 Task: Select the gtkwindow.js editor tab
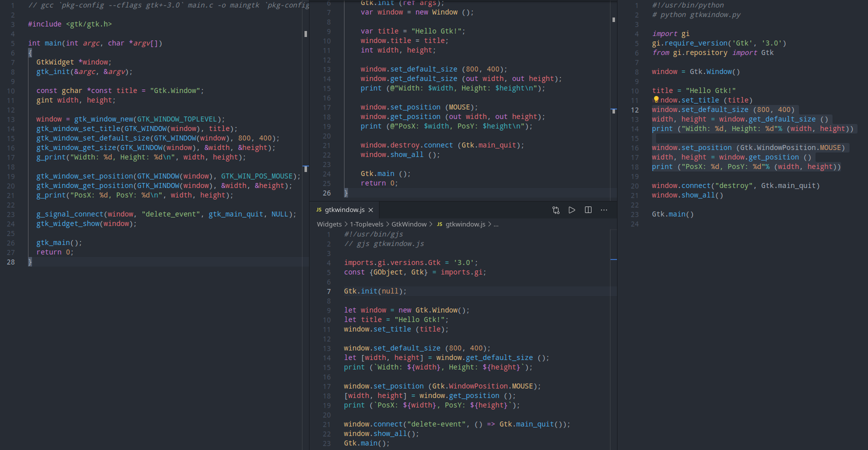[345, 210]
